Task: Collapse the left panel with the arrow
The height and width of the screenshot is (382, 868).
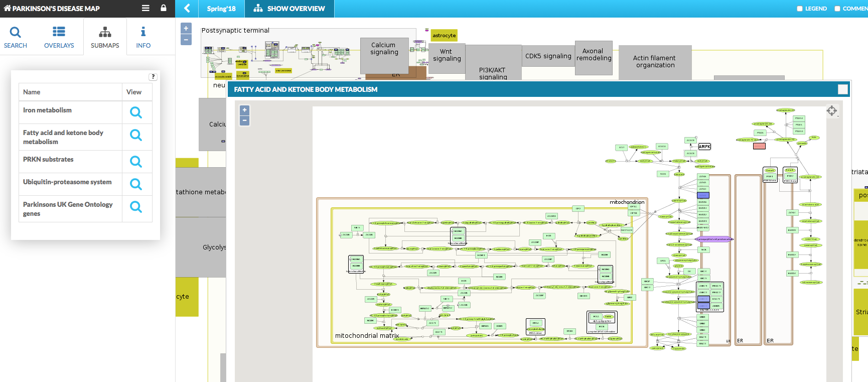Action: click(187, 9)
